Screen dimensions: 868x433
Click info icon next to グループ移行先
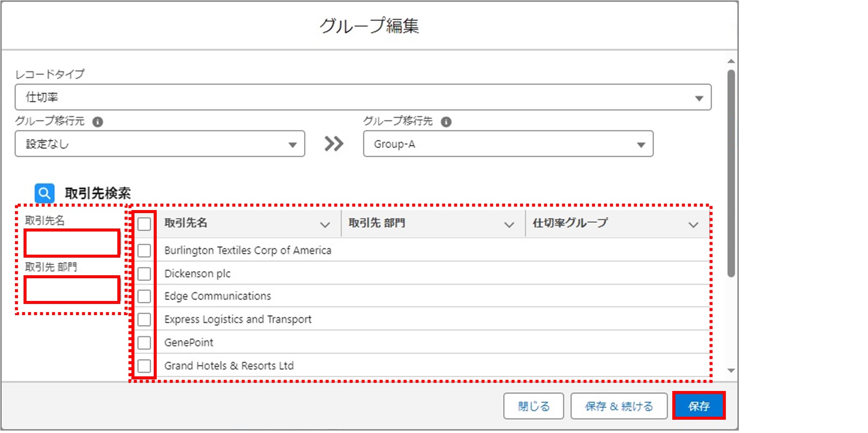(446, 122)
